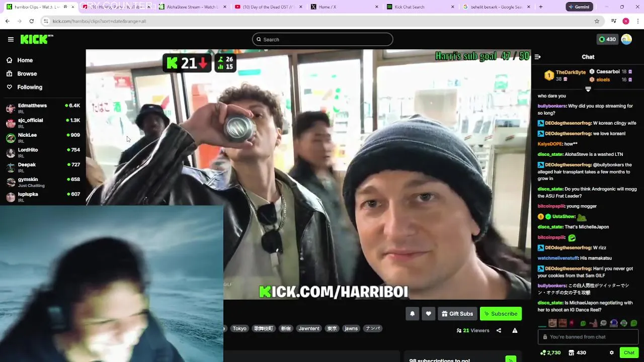Select the pointing hand emote
Viewport: 644px width, 362px height.
pyautogui.click(x=593, y=323)
